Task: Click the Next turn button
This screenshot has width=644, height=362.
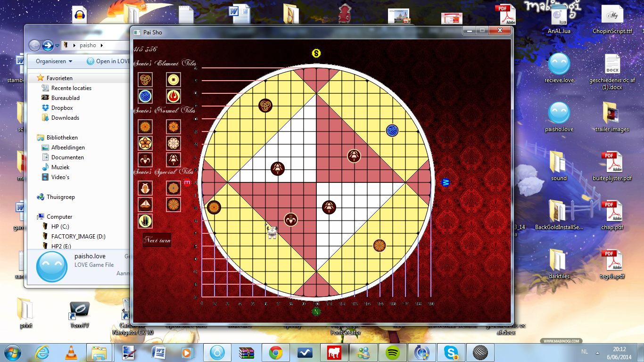Action: point(157,240)
